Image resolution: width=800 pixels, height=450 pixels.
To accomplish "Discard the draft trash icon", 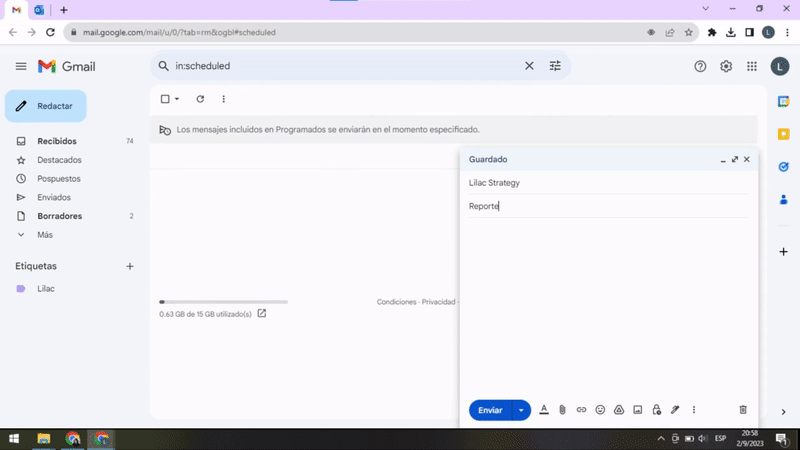I will pos(743,410).
